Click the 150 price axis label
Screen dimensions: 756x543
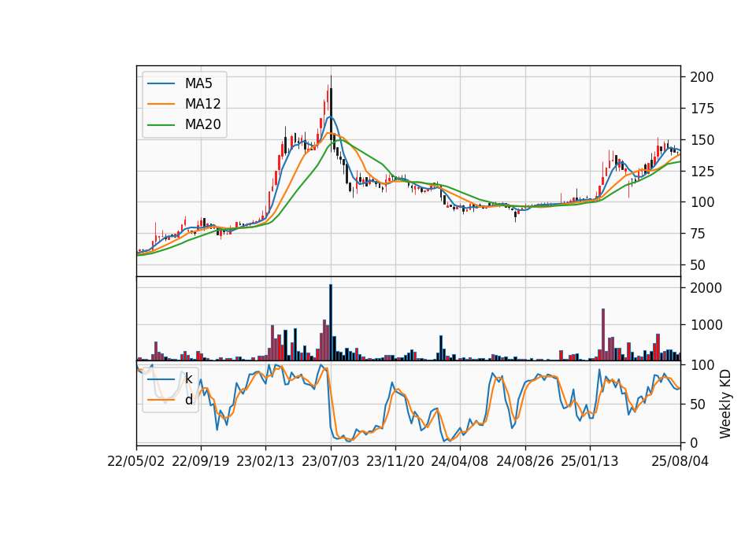(x=702, y=140)
